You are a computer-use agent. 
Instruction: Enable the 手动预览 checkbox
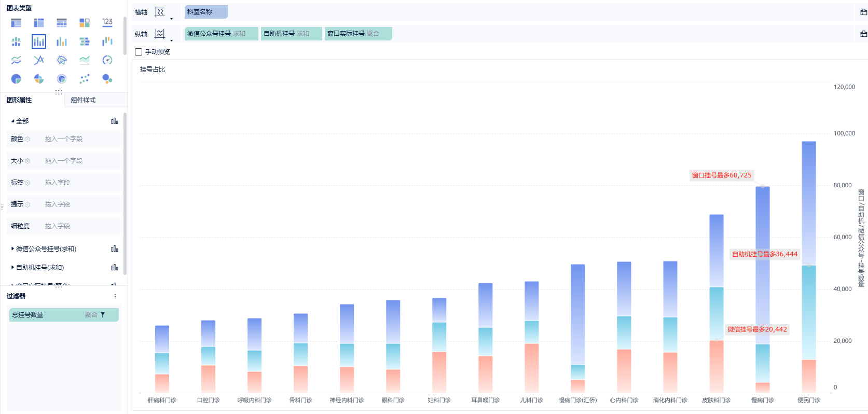139,52
